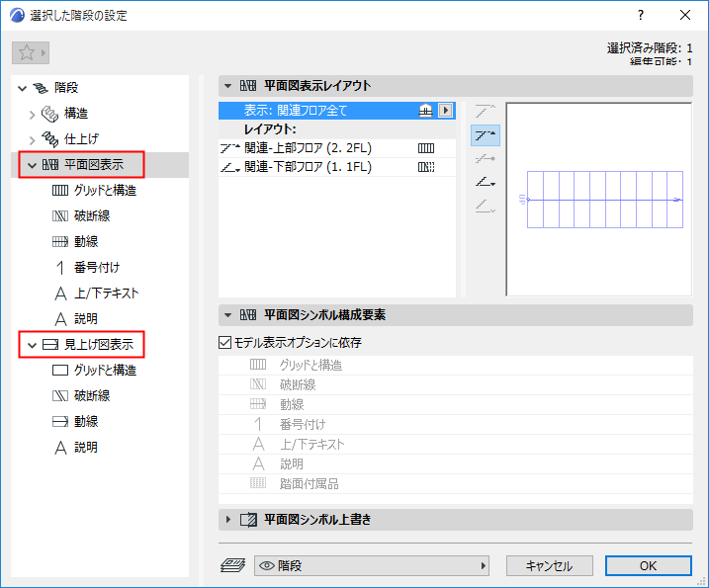Open グリッドと構造 under 平面図表示
This screenshot has width=709, height=588.
click(105, 191)
